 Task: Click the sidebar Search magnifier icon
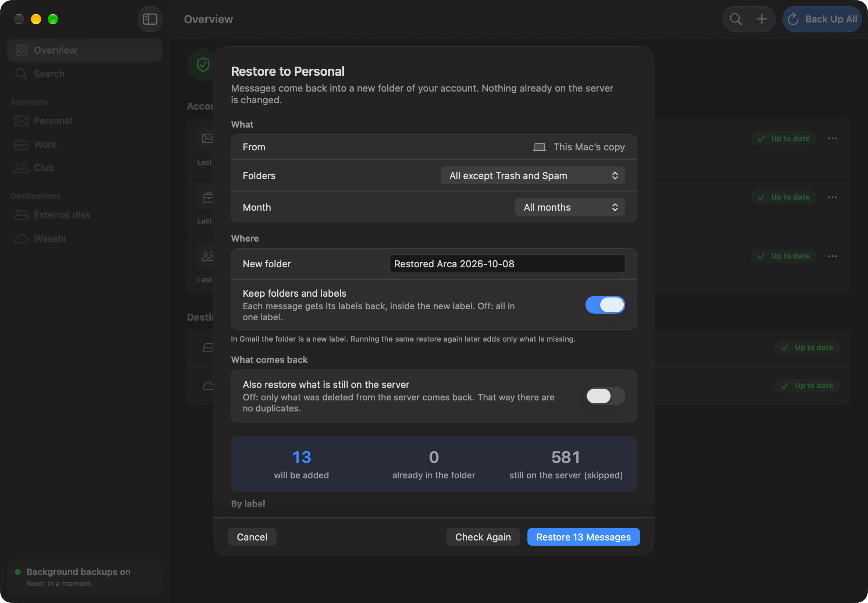click(21, 74)
